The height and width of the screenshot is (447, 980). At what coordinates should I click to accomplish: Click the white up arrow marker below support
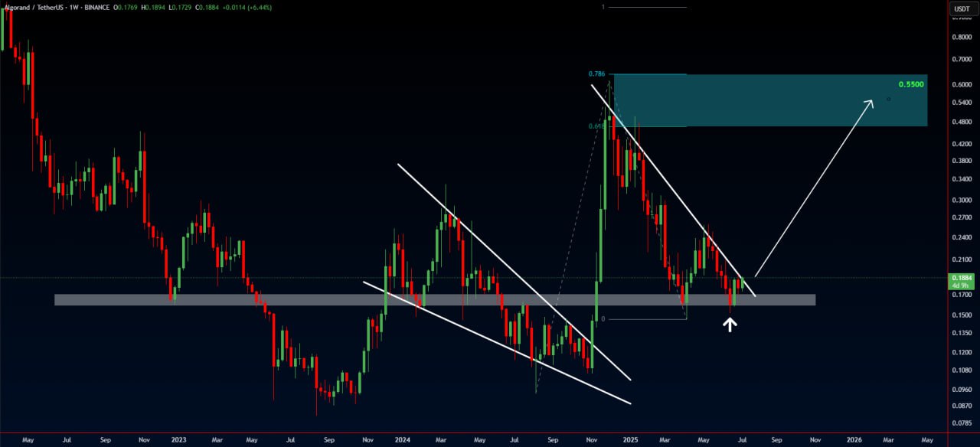pyautogui.click(x=730, y=324)
